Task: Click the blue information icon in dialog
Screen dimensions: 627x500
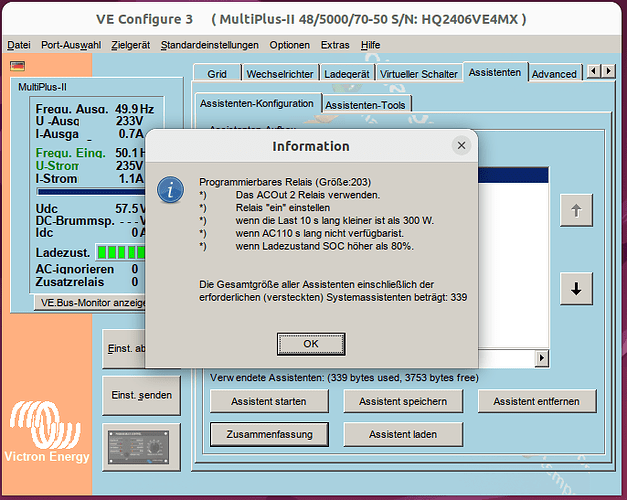Action: tap(171, 190)
